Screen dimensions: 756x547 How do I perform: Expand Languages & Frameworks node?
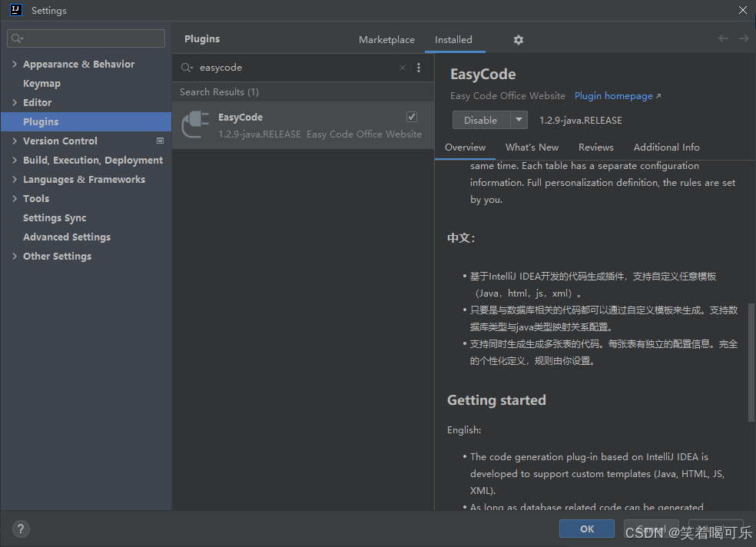coord(15,179)
